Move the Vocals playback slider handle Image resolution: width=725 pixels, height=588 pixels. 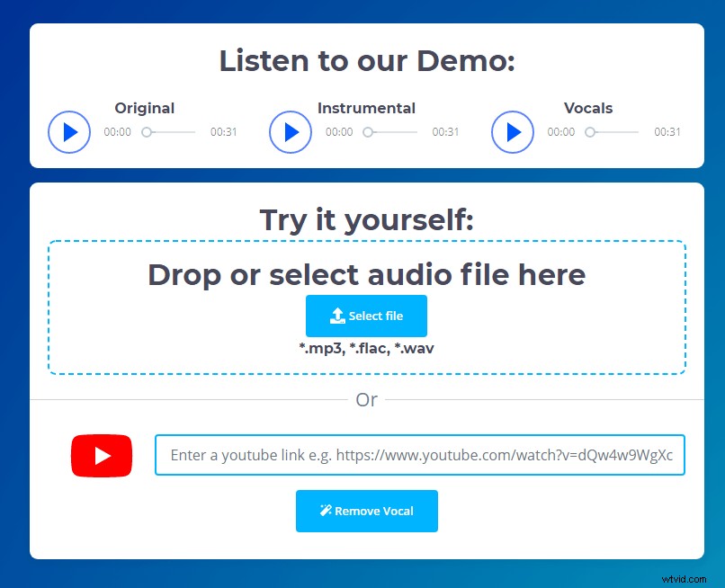tap(591, 132)
